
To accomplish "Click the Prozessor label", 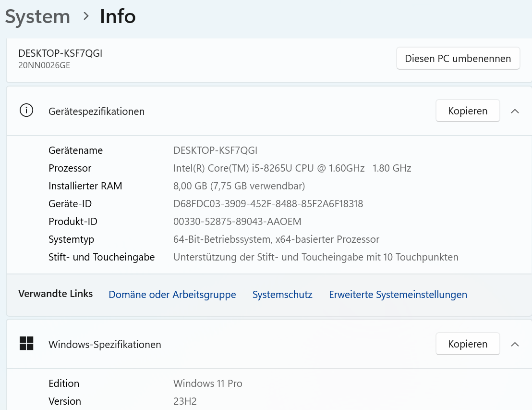I will tap(70, 168).
